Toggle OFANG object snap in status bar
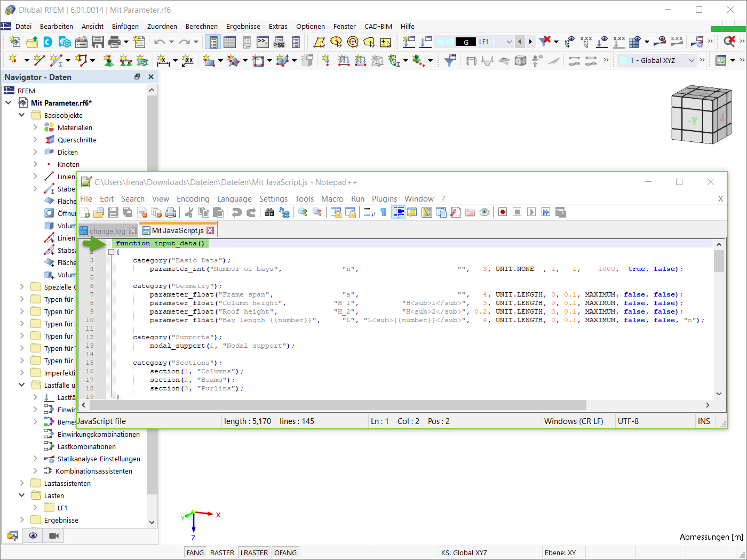 tap(285, 553)
